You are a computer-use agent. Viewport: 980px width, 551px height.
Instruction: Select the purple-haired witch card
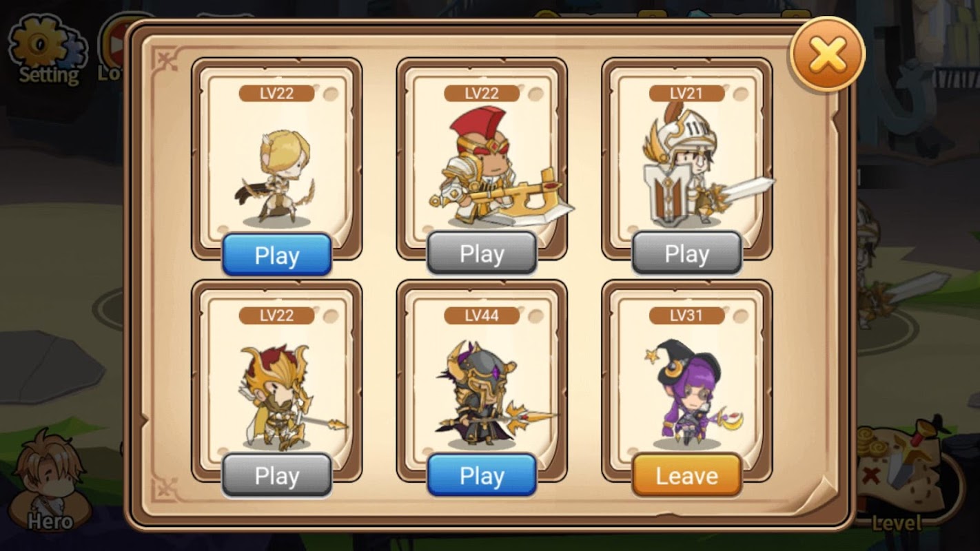pos(687,380)
